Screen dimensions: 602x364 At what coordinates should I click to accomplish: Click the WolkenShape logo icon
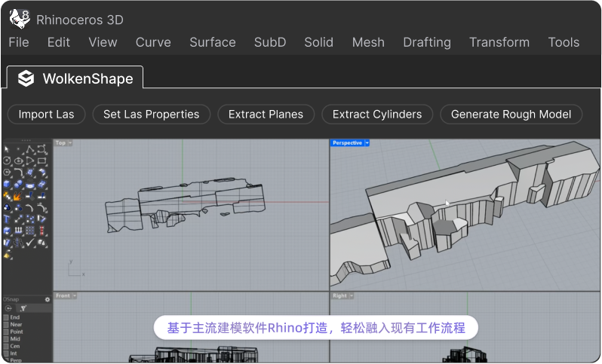[26, 78]
